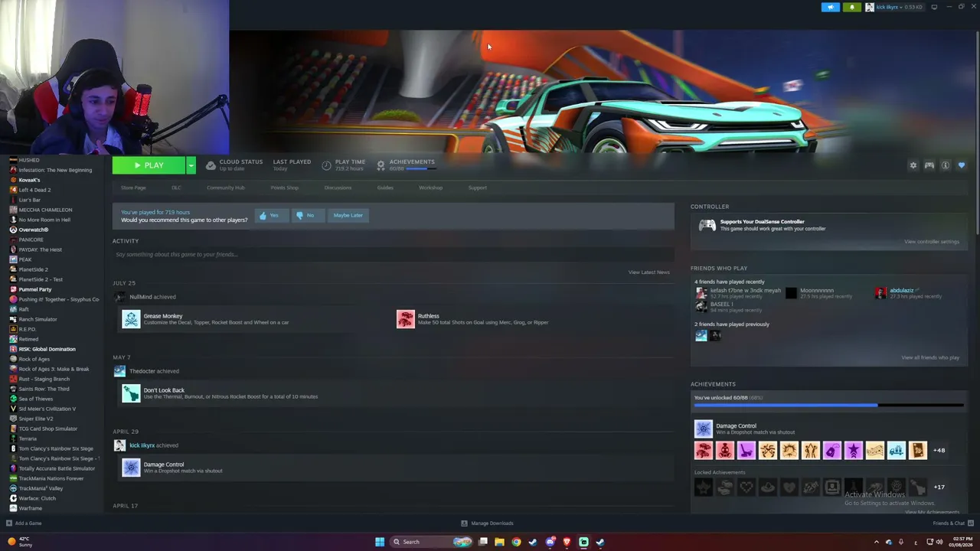This screenshot has height=551, width=980.
Task: Open controller layout icon
Action: click(929, 165)
